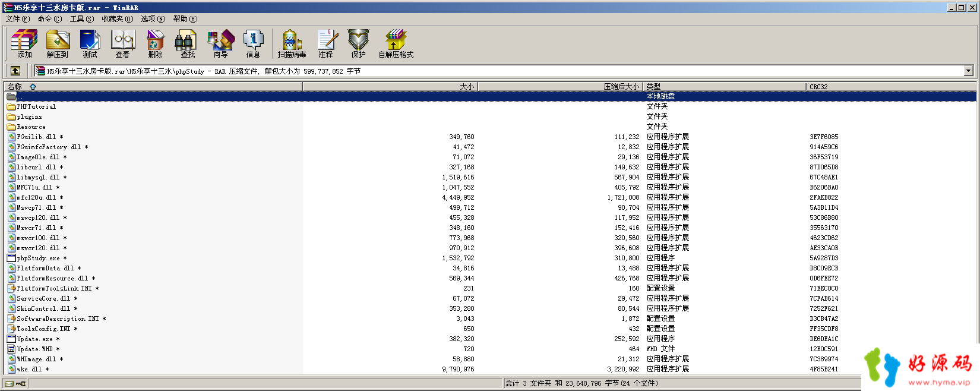The height and width of the screenshot is (391, 980).
Task: Click the 测试 (Test) toolbar icon
Action: coord(90,43)
